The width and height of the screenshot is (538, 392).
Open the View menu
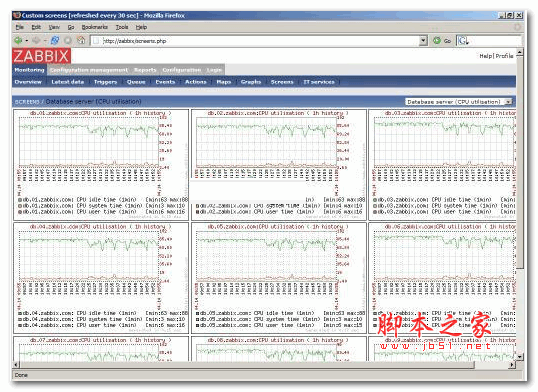54,27
